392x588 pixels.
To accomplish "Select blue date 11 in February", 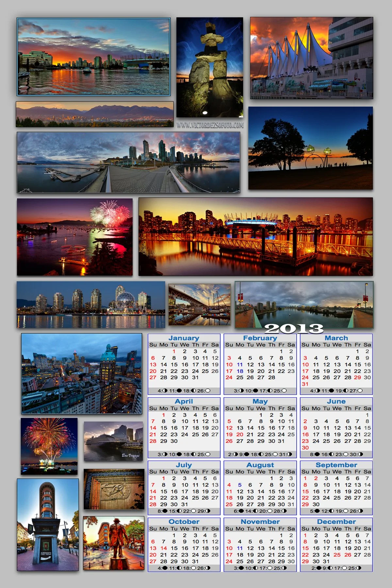I will click(240, 365).
